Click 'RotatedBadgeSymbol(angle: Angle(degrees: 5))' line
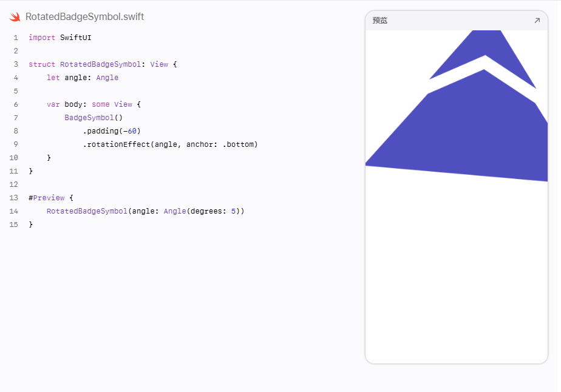 (x=145, y=211)
